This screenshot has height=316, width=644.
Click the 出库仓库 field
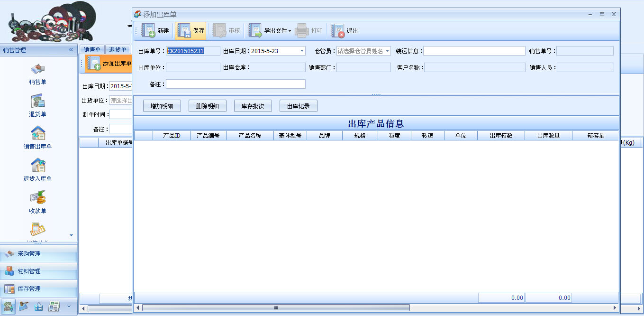pyautogui.click(x=278, y=68)
